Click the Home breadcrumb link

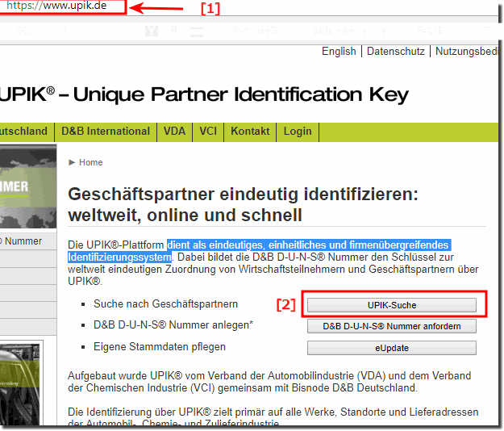(91, 162)
